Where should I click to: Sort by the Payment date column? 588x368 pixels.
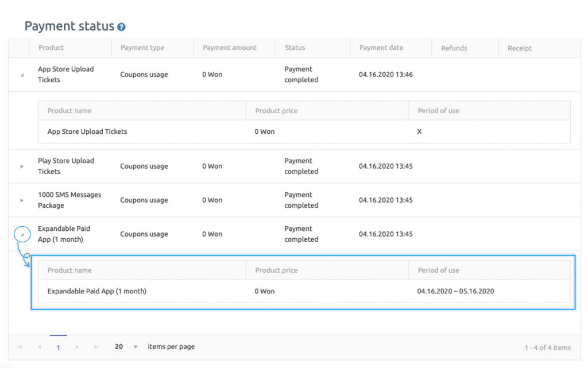pos(382,48)
